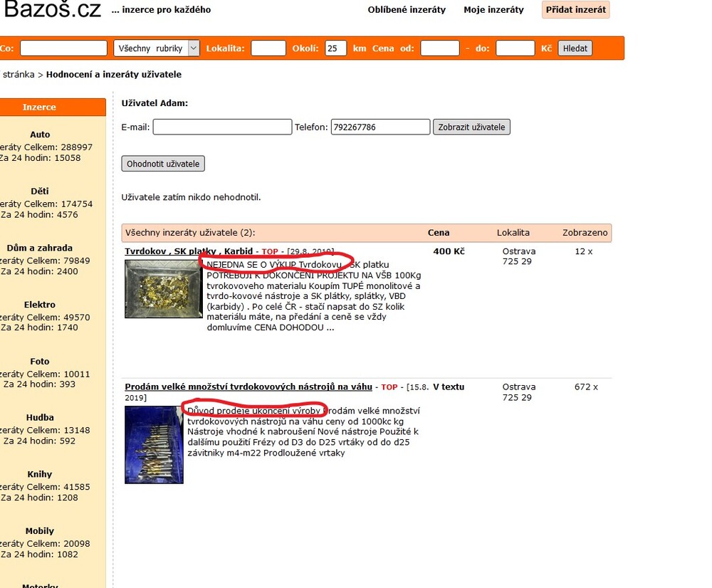The height and width of the screenshot is (588, 712).
Task: Click the Lokalita input field
Action: click(x=268, y=48)
